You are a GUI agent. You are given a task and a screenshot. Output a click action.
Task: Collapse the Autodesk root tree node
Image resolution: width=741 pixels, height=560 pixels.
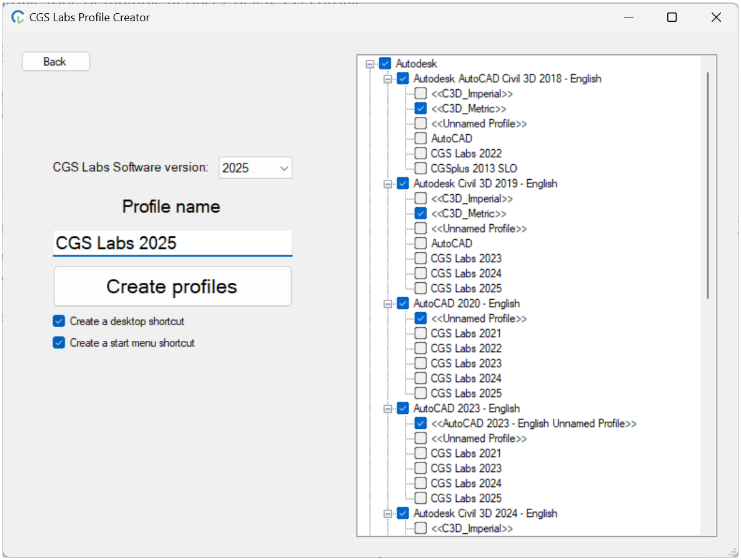370,63
